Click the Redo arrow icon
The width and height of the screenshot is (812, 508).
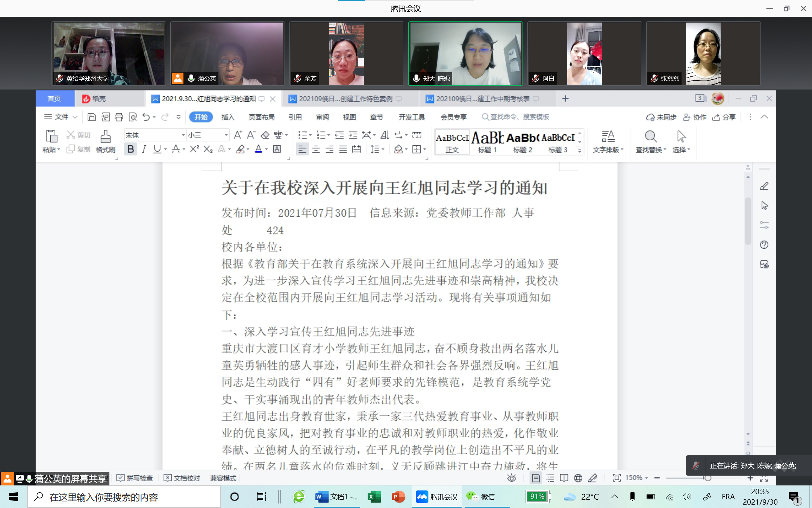pyautogui.click(x=165, y=117)
